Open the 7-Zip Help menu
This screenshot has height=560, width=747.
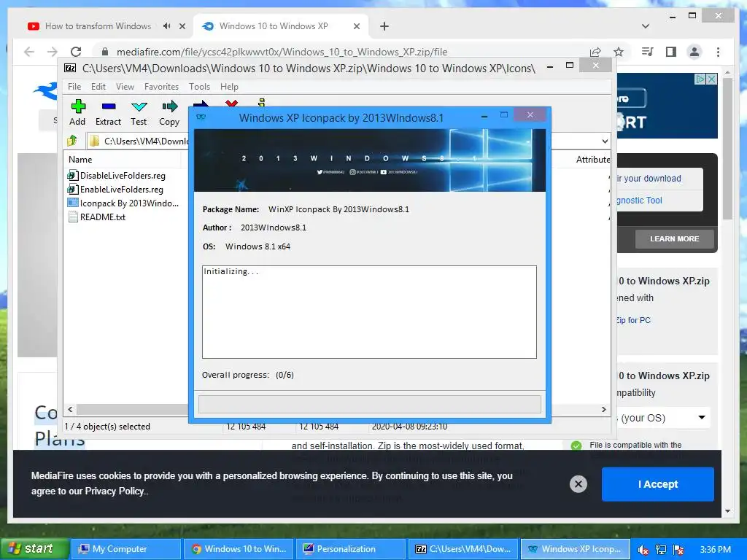click(x=229, y=87)
